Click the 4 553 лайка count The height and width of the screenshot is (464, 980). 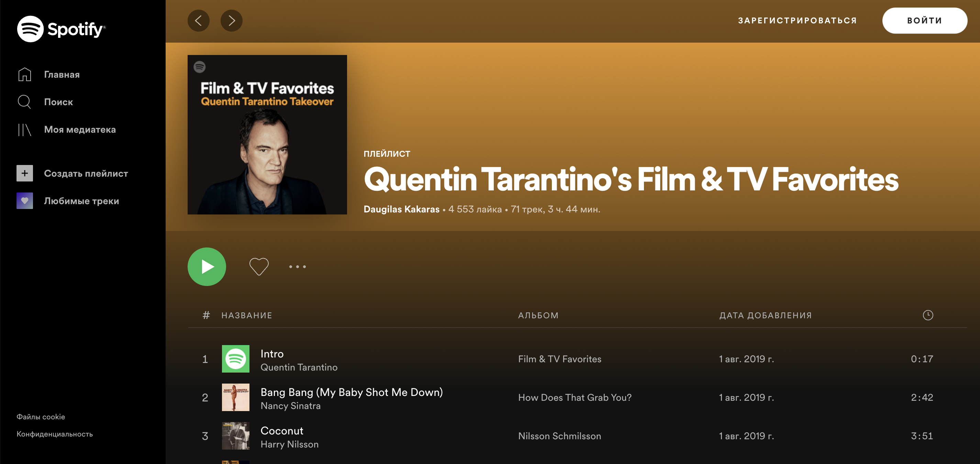(x=475, y=209)
